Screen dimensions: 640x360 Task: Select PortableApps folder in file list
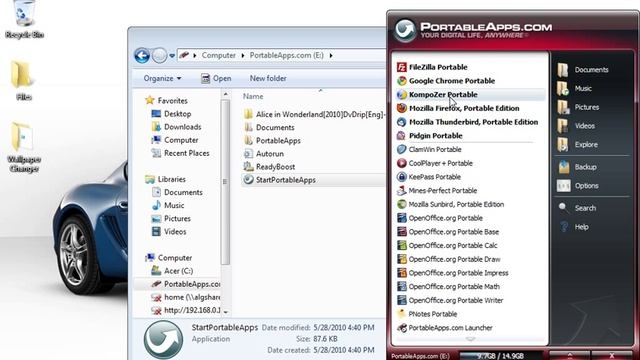point(272,140)
